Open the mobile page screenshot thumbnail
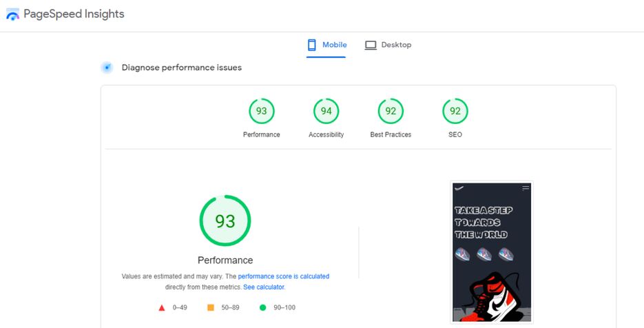644x328 pixels. click(x=492, y=252)
